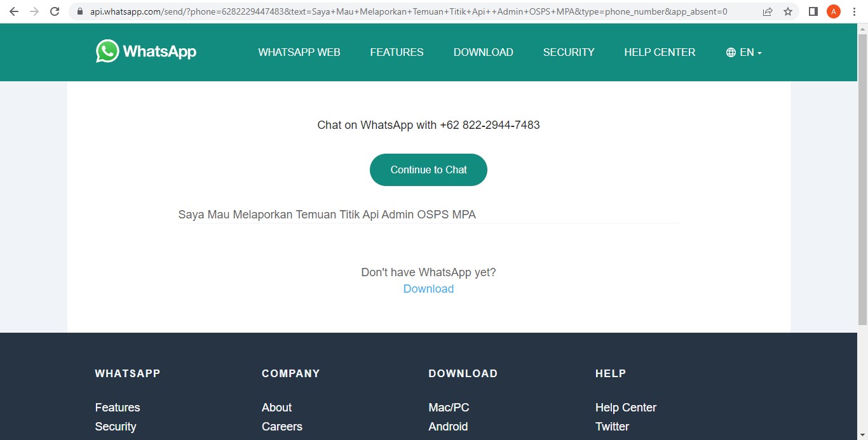Open Careers link in footer
This screenshot has width=868, height=440.
(281, 427)
